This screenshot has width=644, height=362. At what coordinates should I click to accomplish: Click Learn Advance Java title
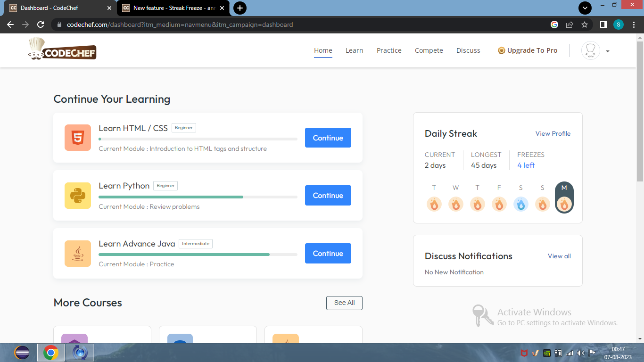(137, 244)
